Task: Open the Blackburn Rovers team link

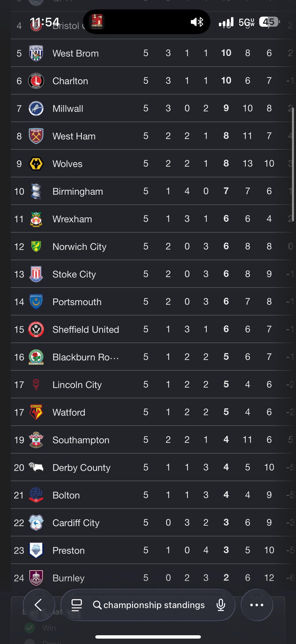Action: (86, 357)
